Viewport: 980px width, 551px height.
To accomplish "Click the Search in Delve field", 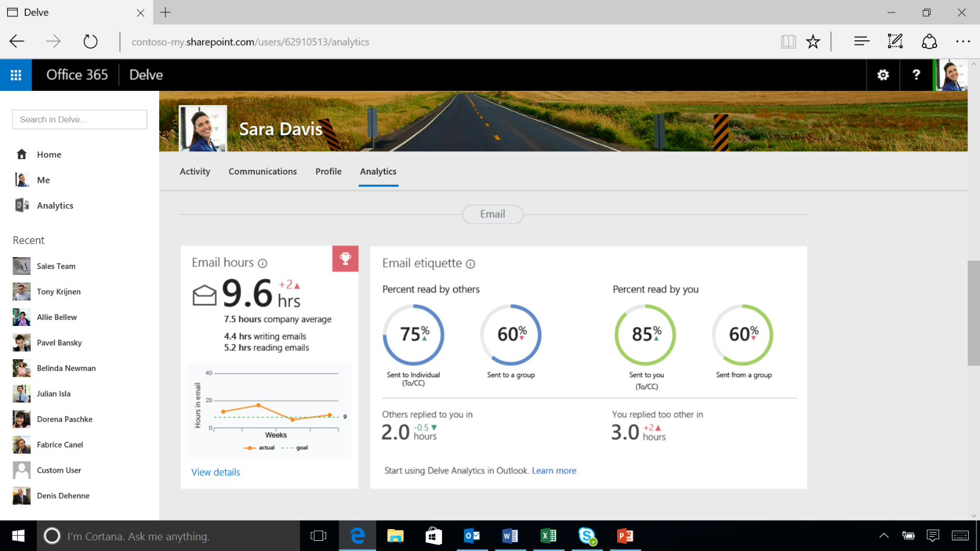I will [x=79, y=119].
